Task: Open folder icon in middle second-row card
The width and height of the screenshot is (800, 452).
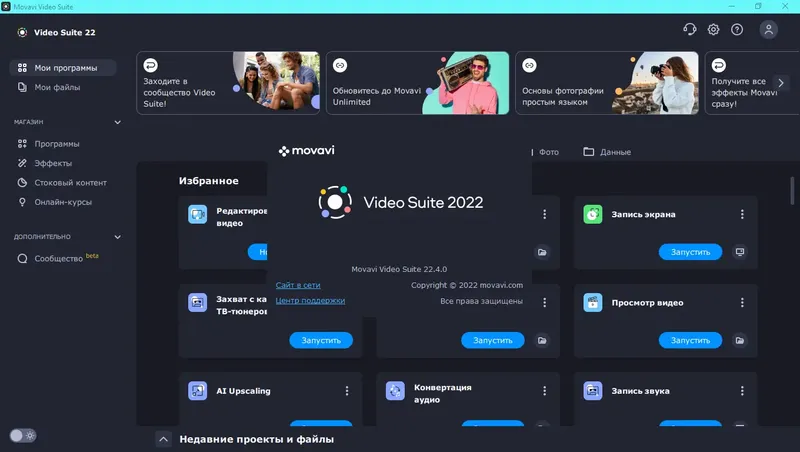Action: coord(542,340)
